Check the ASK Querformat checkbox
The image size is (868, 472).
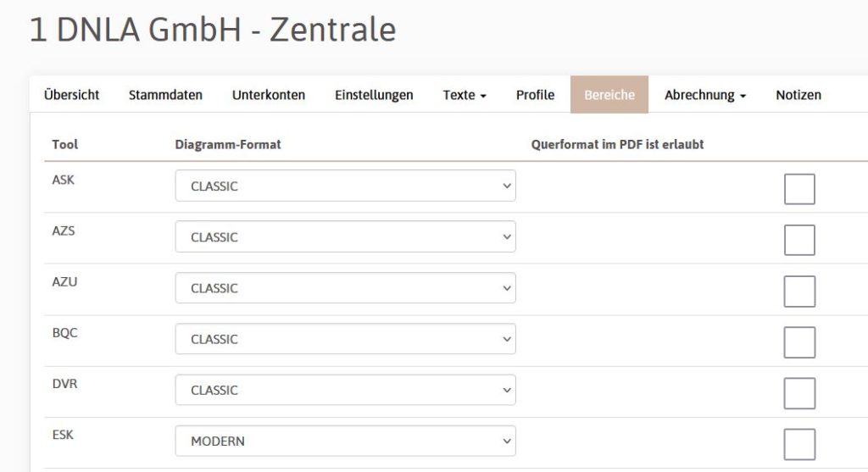tap(799, 188)
